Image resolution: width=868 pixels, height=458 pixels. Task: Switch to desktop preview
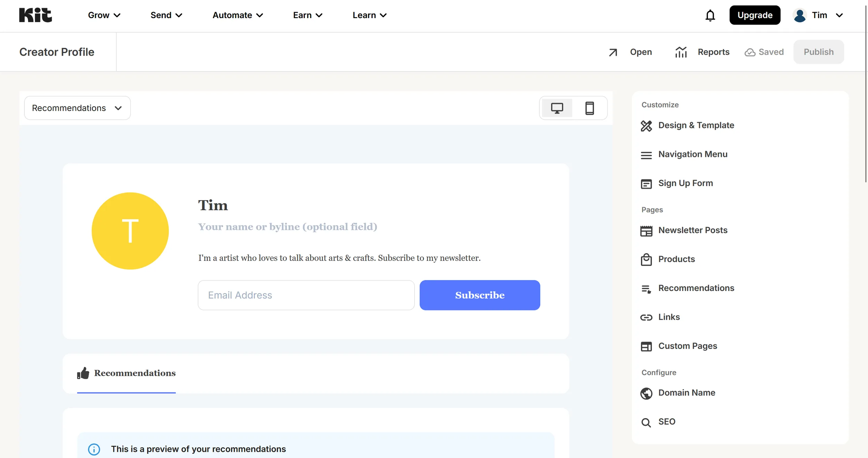click(557, 108)
